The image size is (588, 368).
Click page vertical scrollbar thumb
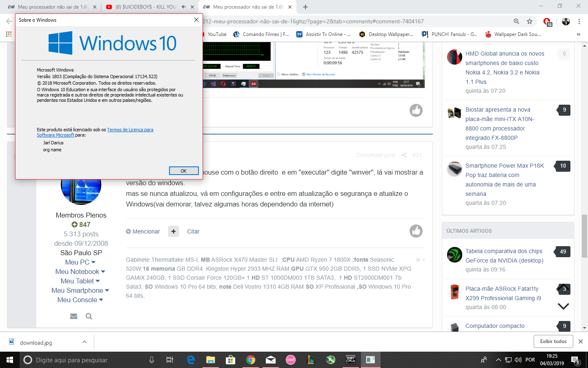pos(584,236)
